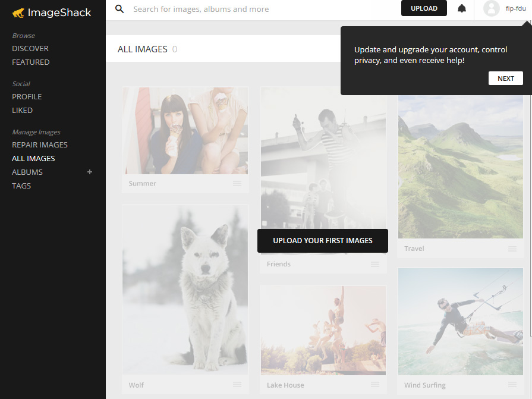The image size is (532, 399).
Task: Open the notifications bell
Action: [462, 8]
